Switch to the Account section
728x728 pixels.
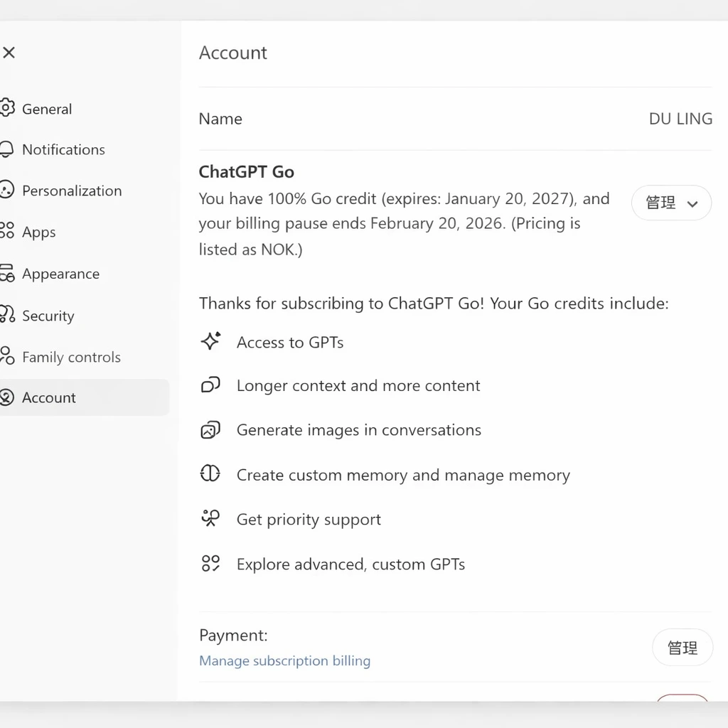(48, 397)
